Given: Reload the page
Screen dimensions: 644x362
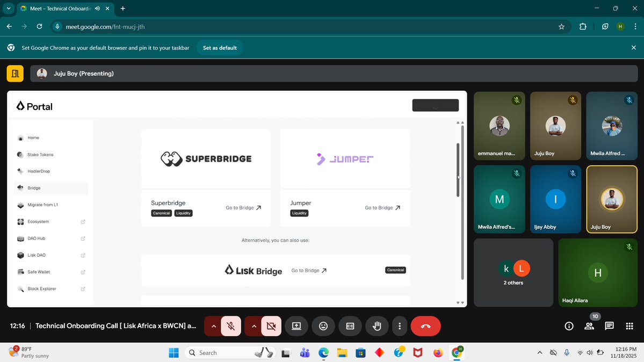Looking at the screenshot, I should tap(39, 27).
